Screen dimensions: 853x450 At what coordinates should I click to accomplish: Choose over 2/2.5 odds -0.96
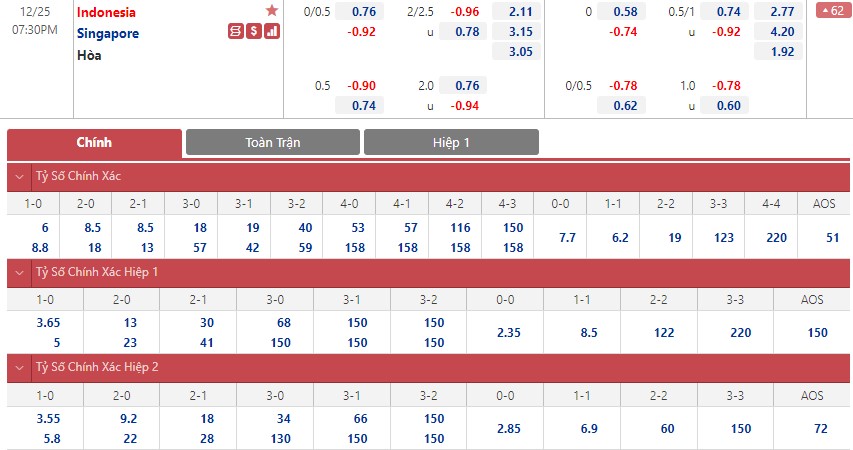(464, 11)
